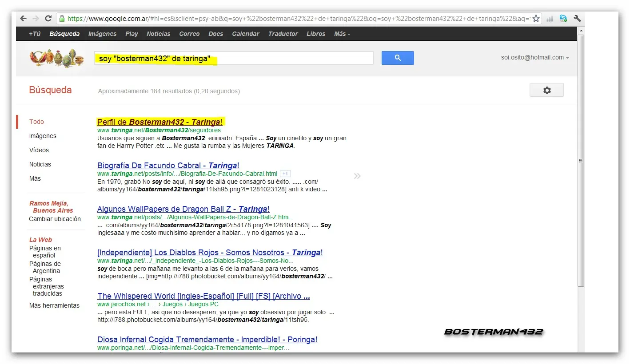This screenshot has width=630, height=364.
Task: Go back with the browser back arrow
Action: [24, 19]
